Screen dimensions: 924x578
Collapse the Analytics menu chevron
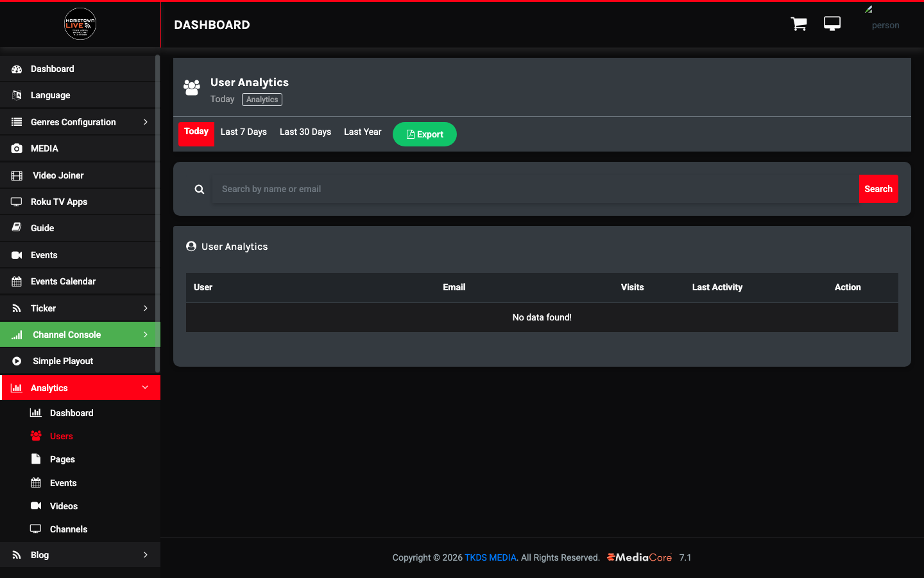click(146, 388)
